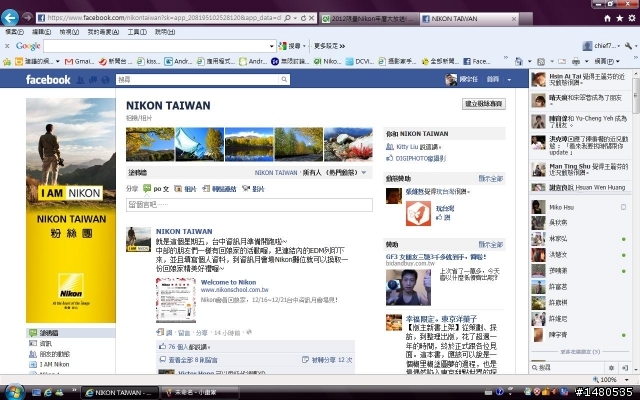
Task: Open the 我的最愛(A) menu
Action: [x=103, y=32]
